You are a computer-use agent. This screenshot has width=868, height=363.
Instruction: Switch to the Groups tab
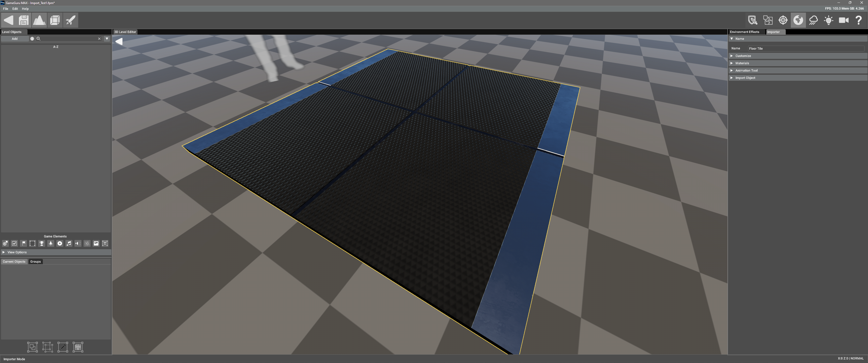(x=35, y=262)
